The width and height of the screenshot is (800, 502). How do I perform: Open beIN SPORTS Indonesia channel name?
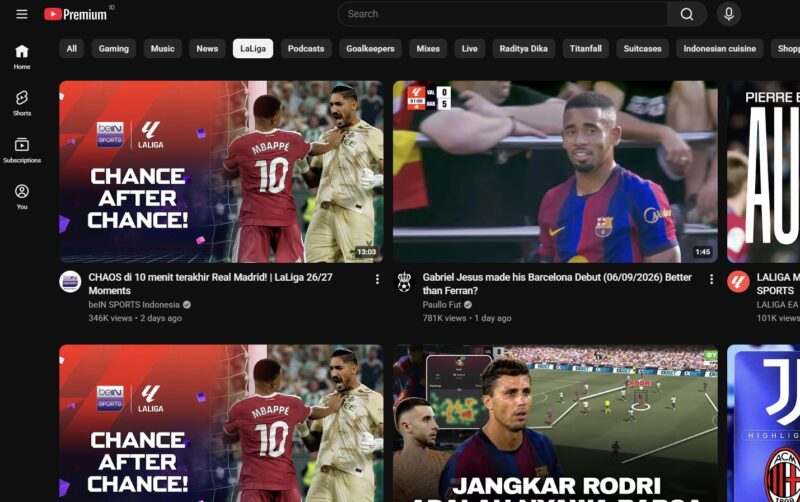pos(134,305)
